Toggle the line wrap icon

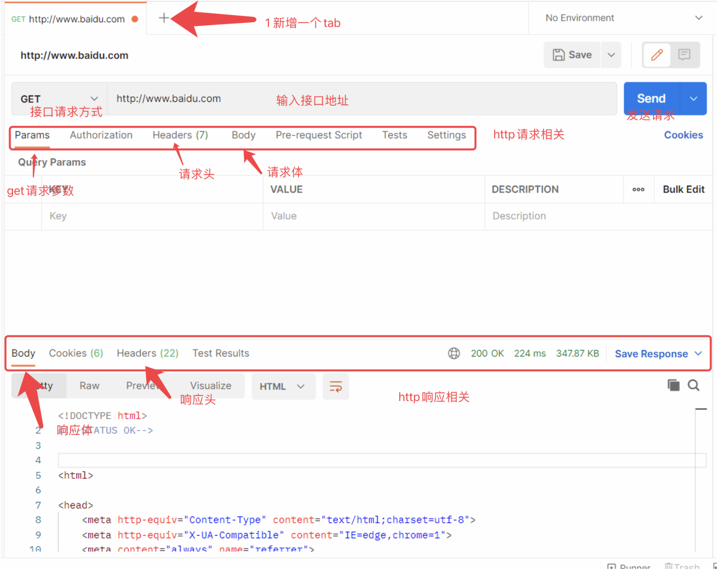335,386
